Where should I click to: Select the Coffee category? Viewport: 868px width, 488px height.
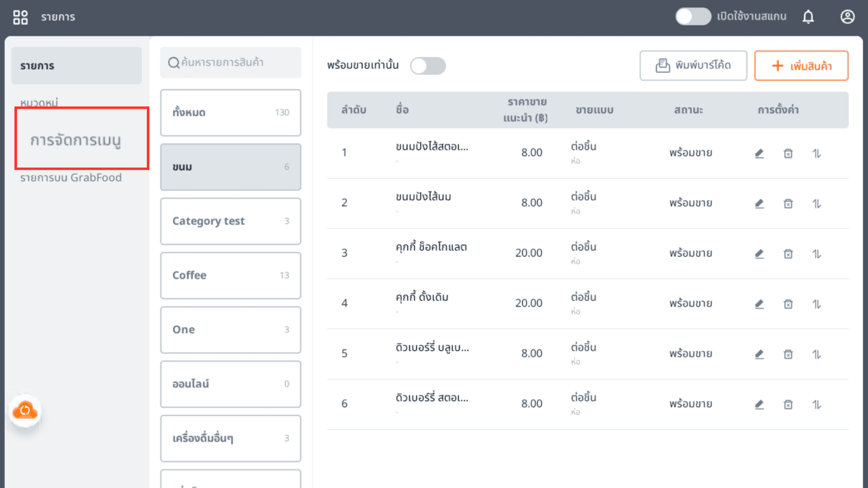pos(231,276)
